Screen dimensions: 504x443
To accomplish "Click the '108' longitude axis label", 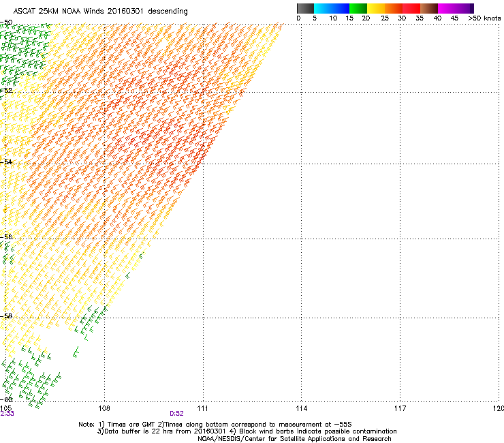I will click(x=104, y=408).
